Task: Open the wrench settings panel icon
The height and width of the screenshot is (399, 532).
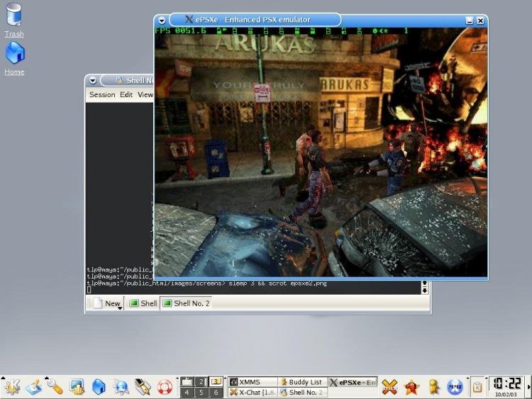Action: (55, 387)
